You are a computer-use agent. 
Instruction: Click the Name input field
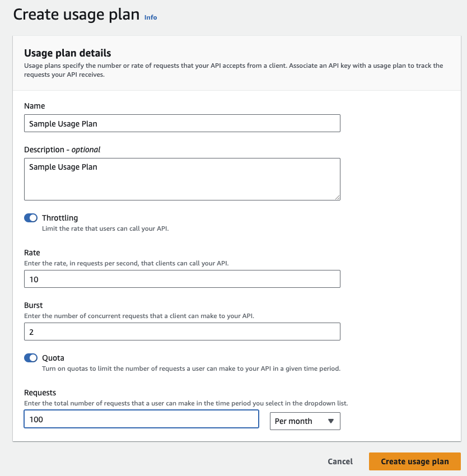182,123
